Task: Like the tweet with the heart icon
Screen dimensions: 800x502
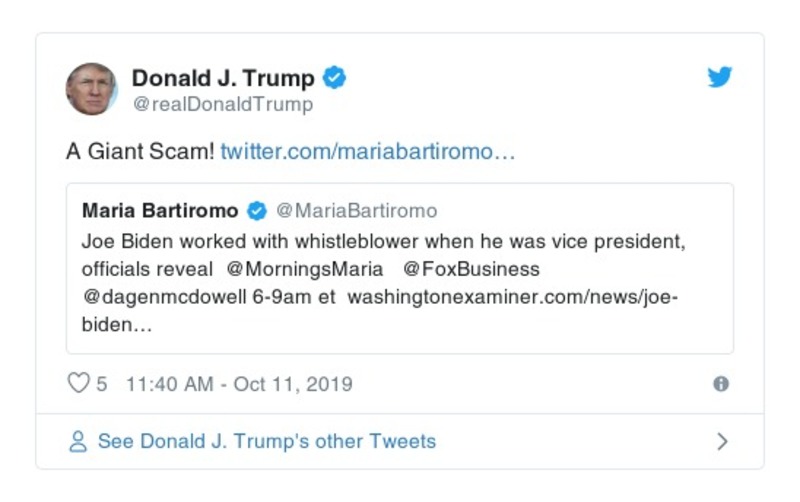Action: (x=78, y=384)
